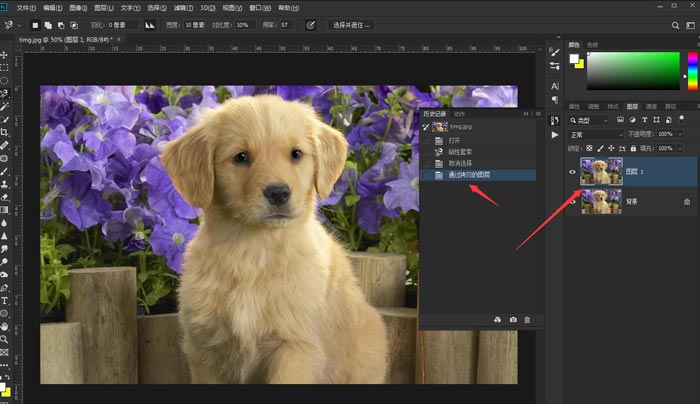Click the foreground color swatch in Color panel
This screenshot has width=700, height=404.
(574, 58)
